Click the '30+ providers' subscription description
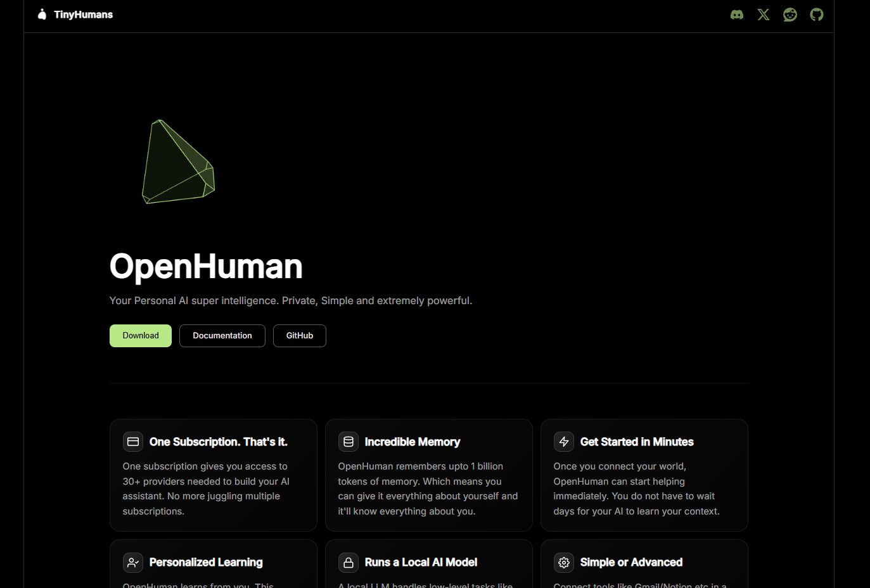Viewport: 870px width, 588px height. point(206,489)
